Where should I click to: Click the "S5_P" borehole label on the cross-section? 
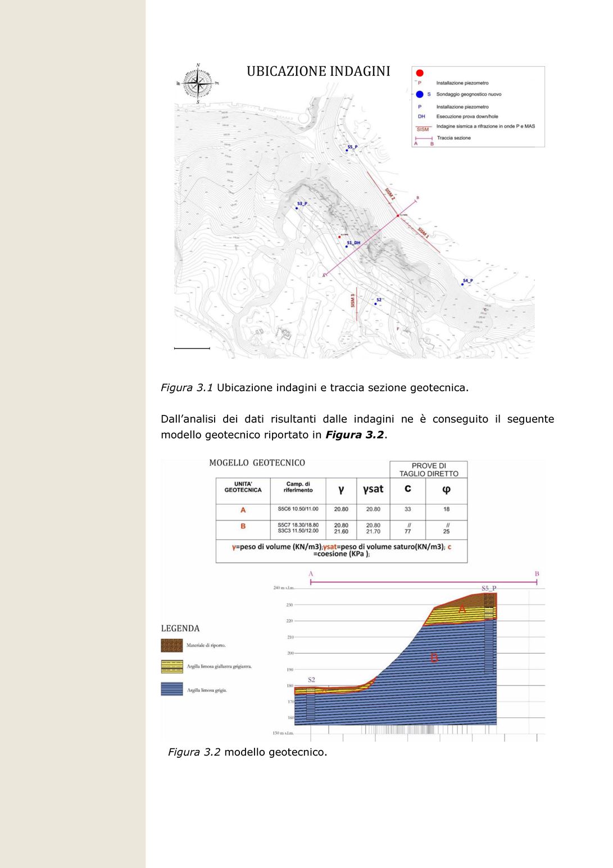tap(489, 589)
